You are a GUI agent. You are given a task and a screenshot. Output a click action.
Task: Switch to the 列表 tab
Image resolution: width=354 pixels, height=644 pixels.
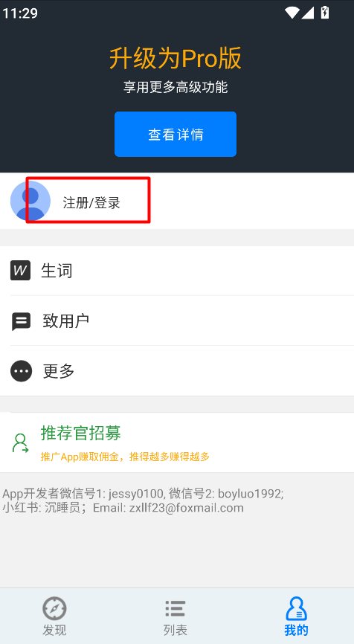click(176, 615)
